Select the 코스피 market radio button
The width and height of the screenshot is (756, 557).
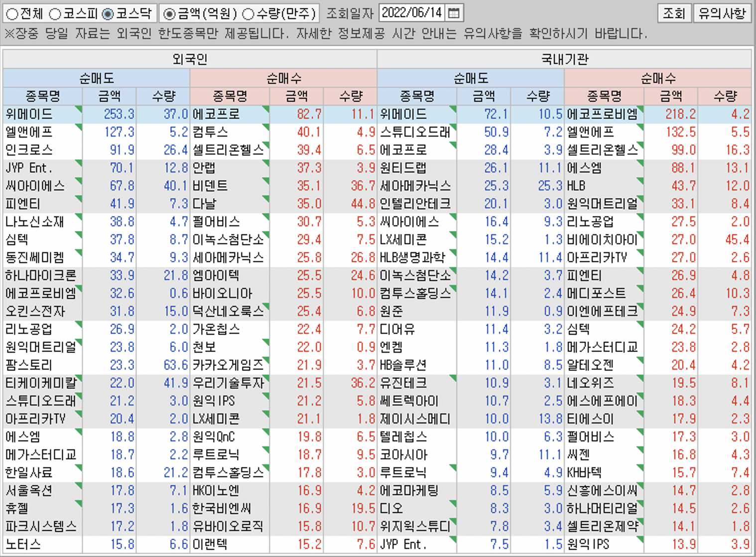pos(55,14)
